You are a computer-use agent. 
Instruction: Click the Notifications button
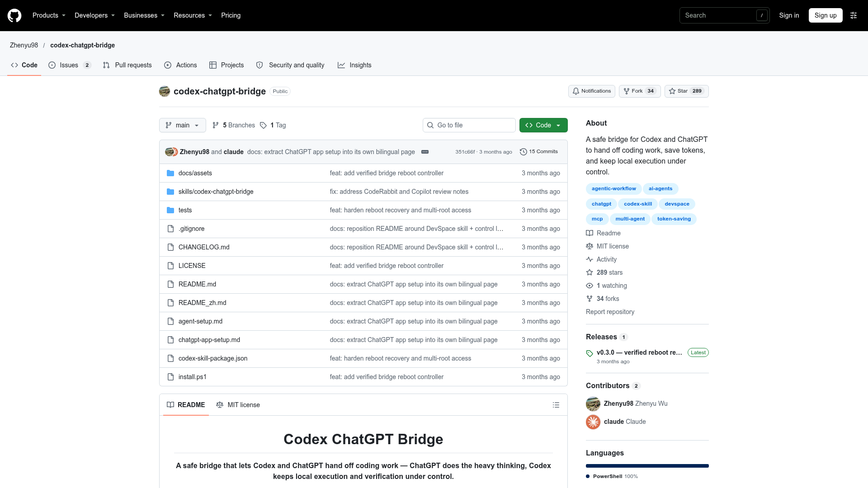click(592, 91)
